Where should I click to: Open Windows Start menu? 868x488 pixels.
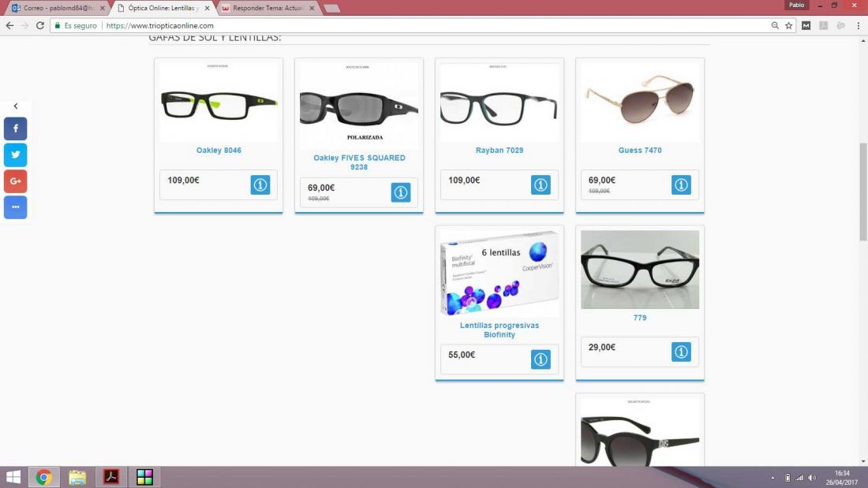(x=13, y=477)
